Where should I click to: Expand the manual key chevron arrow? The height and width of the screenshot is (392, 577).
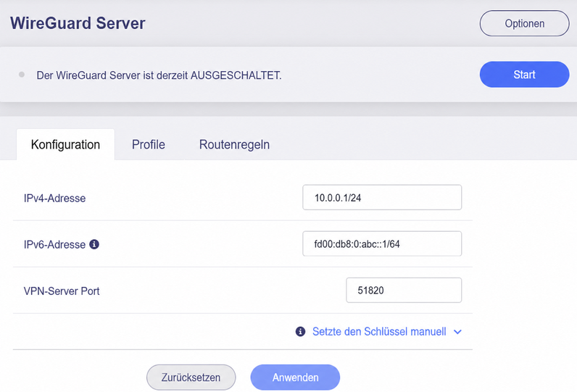(x=457, y=332)
